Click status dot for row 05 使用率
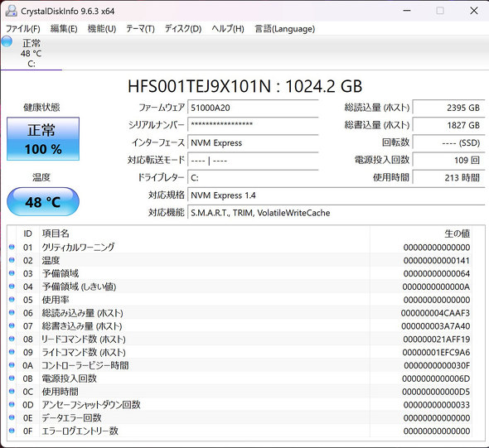 point(12,300)
